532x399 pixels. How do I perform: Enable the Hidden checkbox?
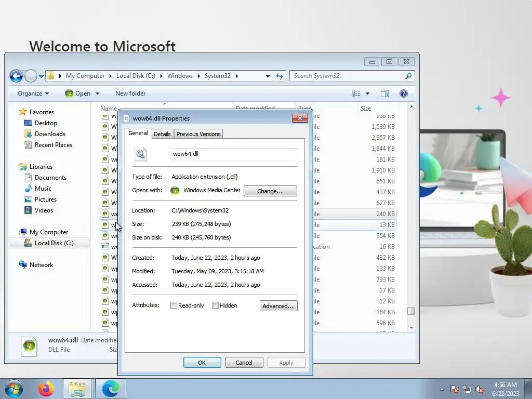[x=215, y=305]
